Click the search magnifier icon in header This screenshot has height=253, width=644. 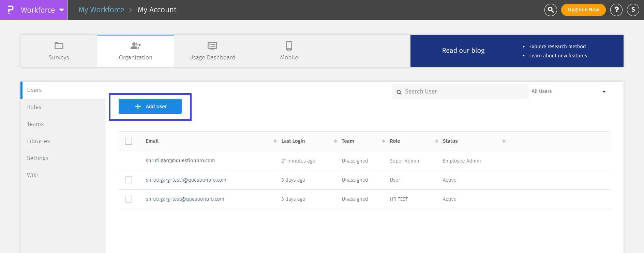[551, 10]
